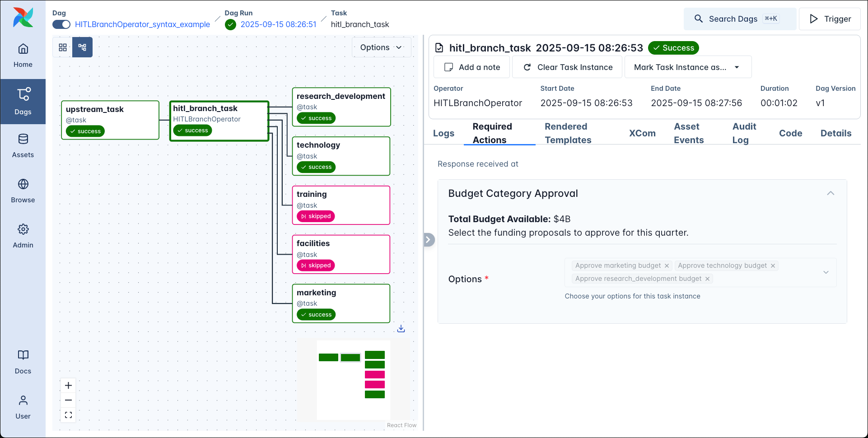
Task: Zoom in on the task graph
Action: tap(68, 386)
